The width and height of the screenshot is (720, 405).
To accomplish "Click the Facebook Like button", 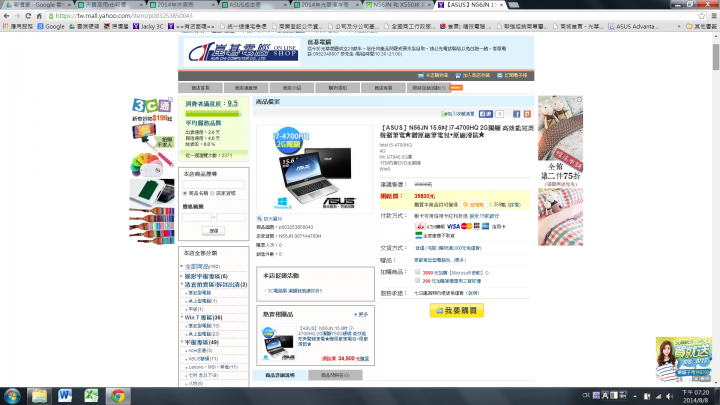I will (485, 114).
